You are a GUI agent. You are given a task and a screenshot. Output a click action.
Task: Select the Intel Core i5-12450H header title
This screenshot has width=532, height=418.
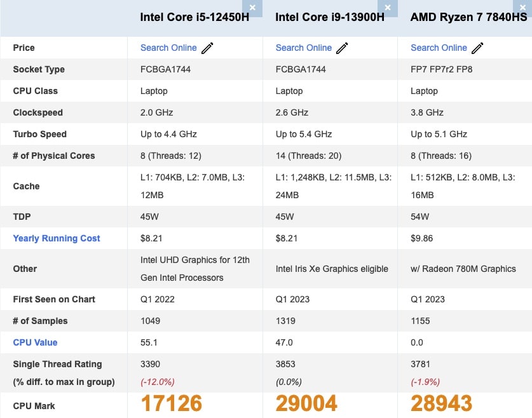194,17
